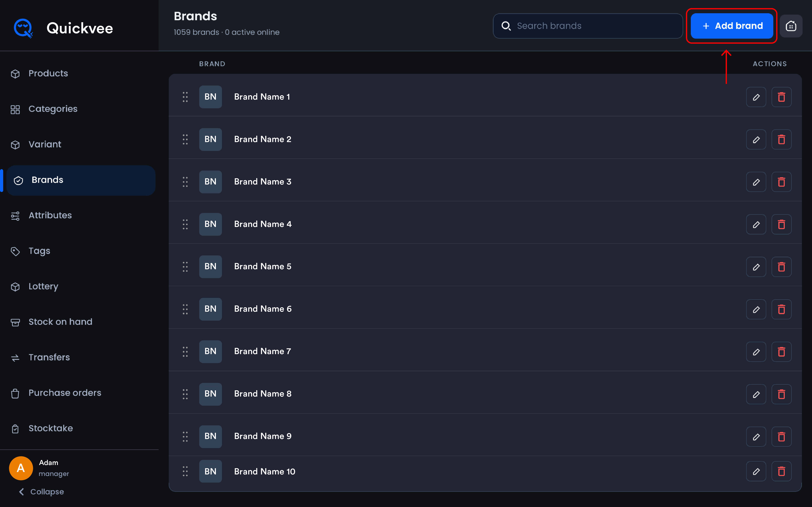Click the search magnifier icon
Image resolution: width=812 pixels, height=507 pixels.
506,26
